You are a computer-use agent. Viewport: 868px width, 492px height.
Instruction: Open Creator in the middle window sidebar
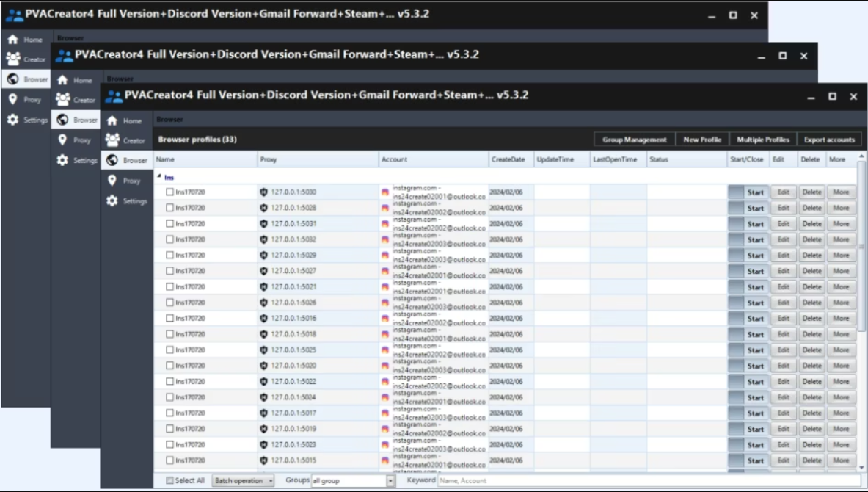(76, 100)
